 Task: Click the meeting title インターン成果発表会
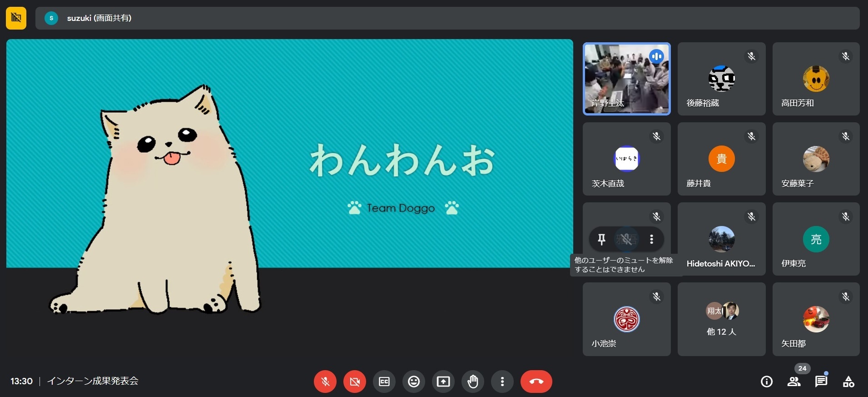point(93,381)
